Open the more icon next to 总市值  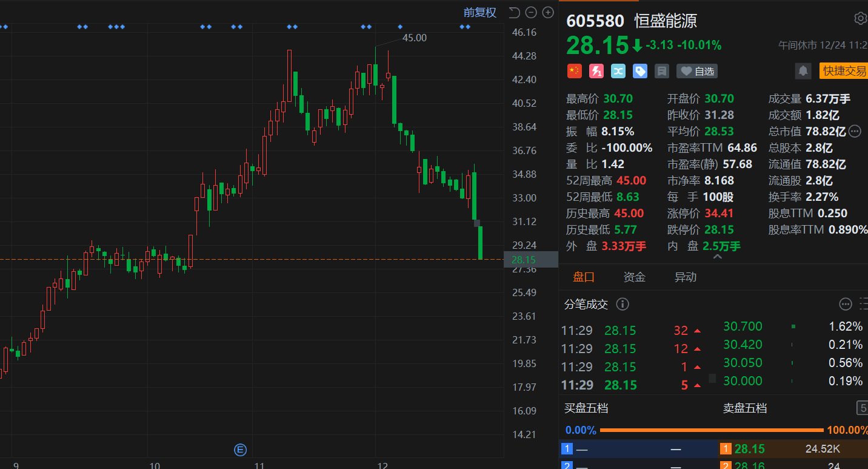coord(855,130)
